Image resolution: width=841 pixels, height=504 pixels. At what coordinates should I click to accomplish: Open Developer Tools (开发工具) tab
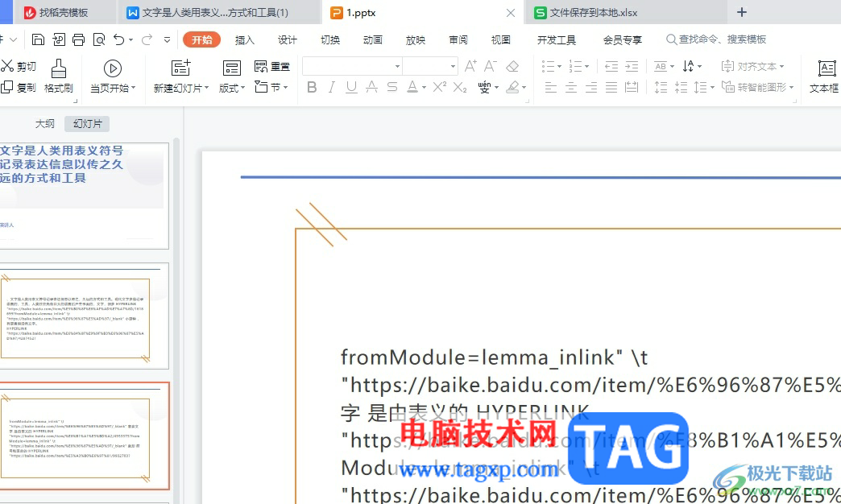point(556,39)
